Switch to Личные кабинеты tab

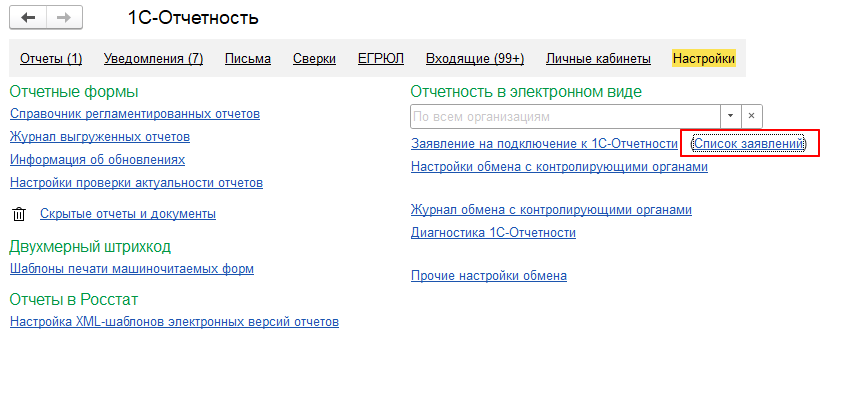598,59
